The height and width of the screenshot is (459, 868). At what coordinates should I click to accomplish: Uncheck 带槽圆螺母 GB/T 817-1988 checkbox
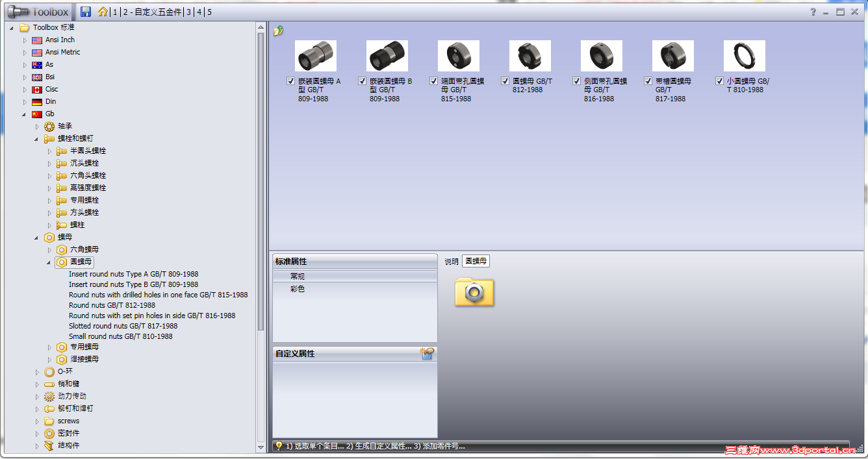tap(648, 81)
